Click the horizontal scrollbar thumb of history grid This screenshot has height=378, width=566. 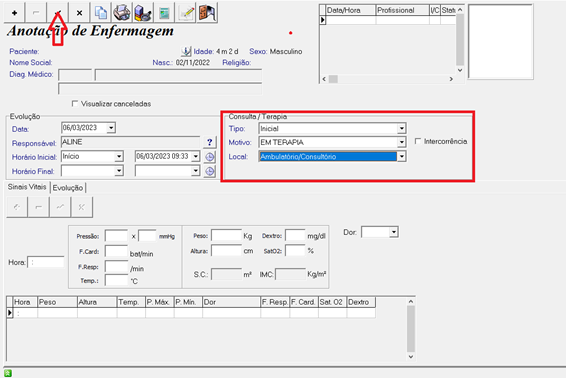[x=333, y=79]
